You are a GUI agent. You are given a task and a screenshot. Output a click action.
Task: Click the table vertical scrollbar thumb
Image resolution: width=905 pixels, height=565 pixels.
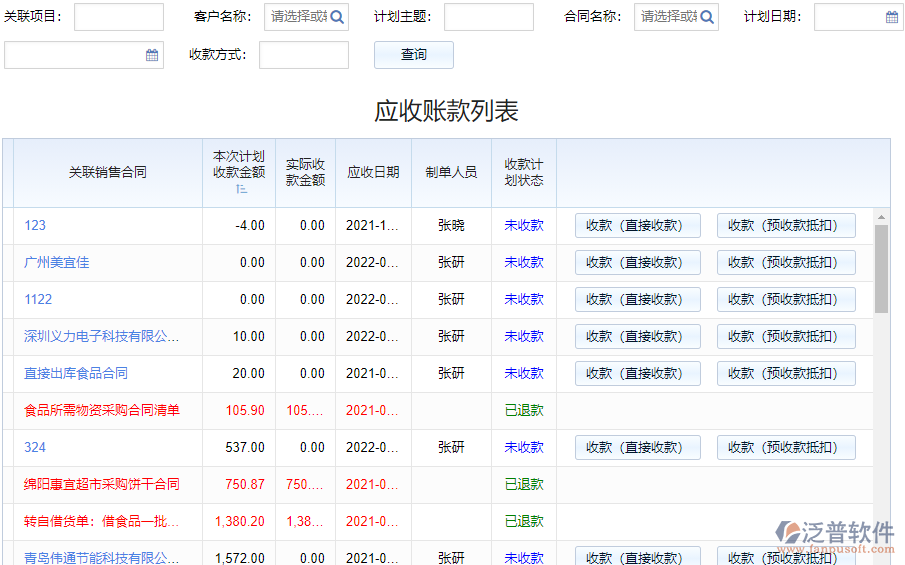881,269
